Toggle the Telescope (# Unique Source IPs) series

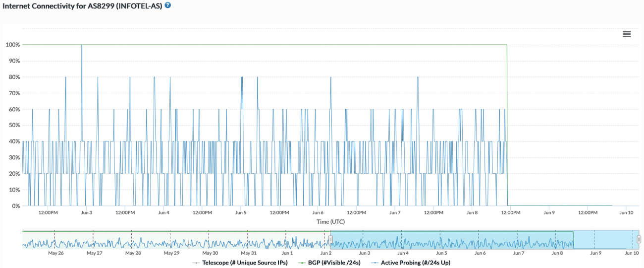click(245, 263)
